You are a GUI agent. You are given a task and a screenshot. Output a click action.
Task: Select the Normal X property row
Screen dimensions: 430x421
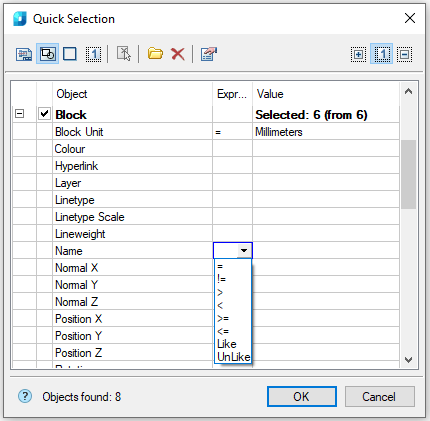pyautogui.click(x=206, y=268)
